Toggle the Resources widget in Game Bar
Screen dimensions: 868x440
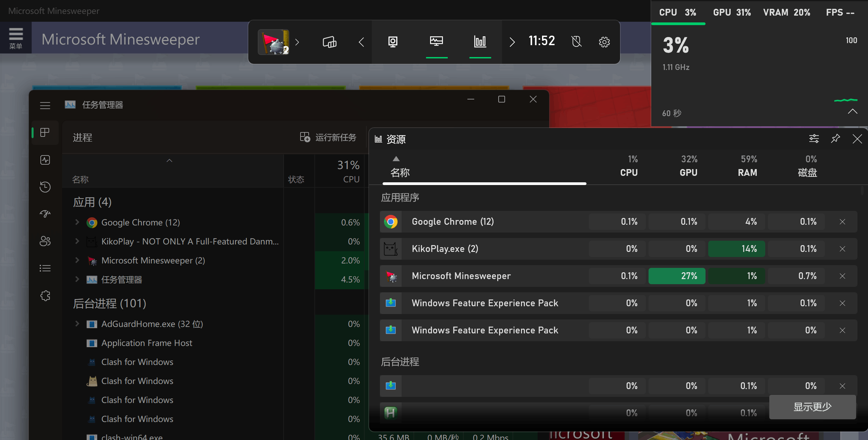(480, 42)
